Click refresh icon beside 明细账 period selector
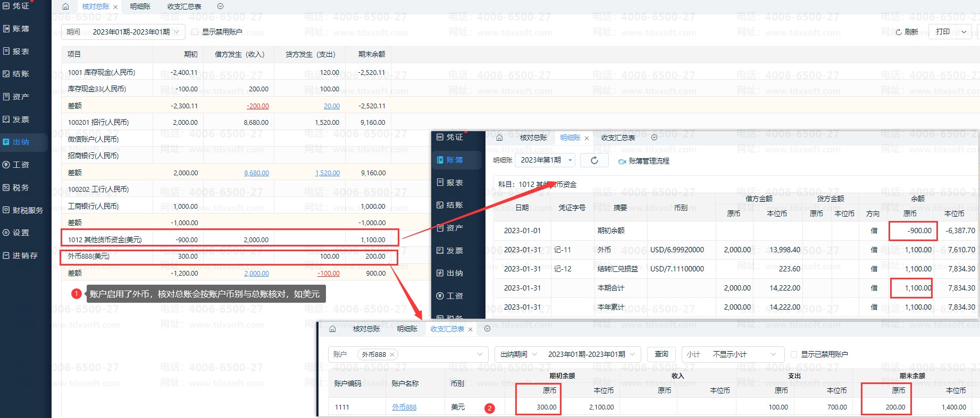Image resolution: width=980 pixels, height=418 pixels. tap(594, 160)
